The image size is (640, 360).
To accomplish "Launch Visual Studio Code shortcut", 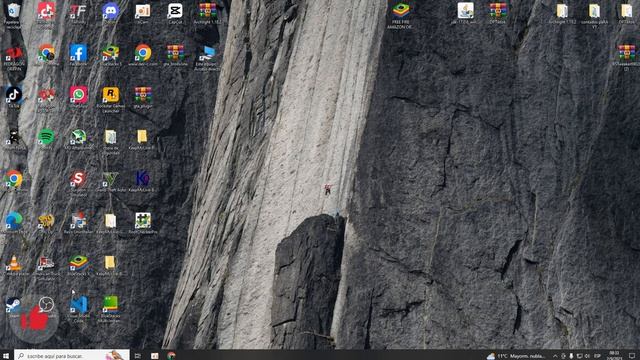I will (78, 309).
